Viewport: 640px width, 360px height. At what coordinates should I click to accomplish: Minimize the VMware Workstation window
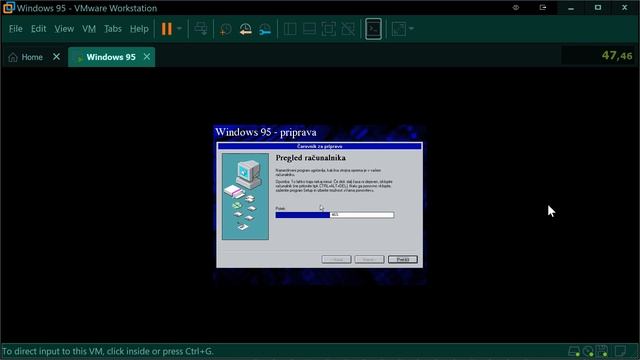[x=571, y=8]
